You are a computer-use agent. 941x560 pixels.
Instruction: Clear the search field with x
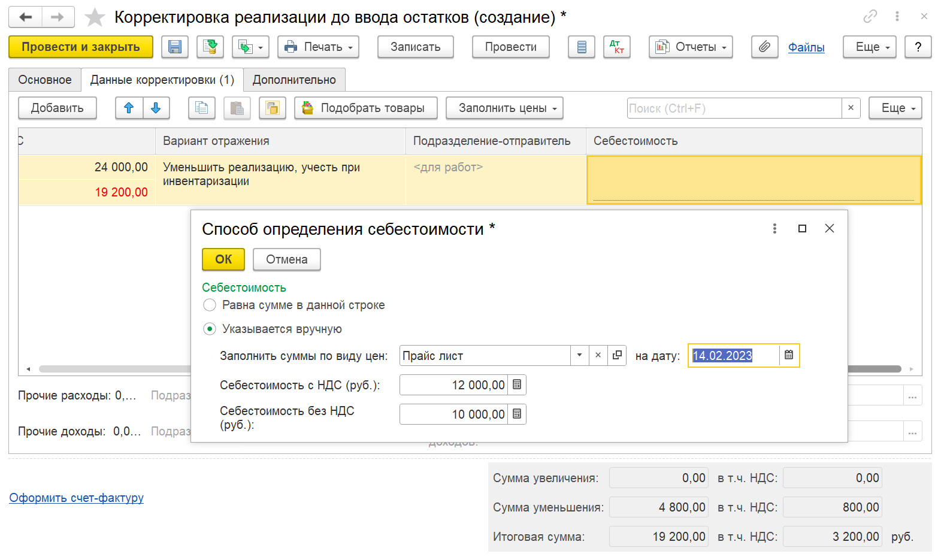pos(851,108)
